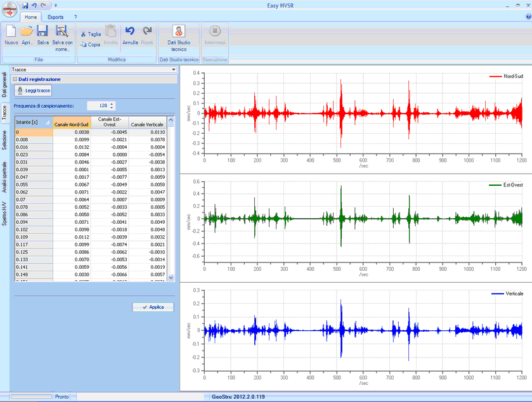Screen dimensions: 532x402
Task: Click the Nuovo new file icon
Action: click(11, 31)
